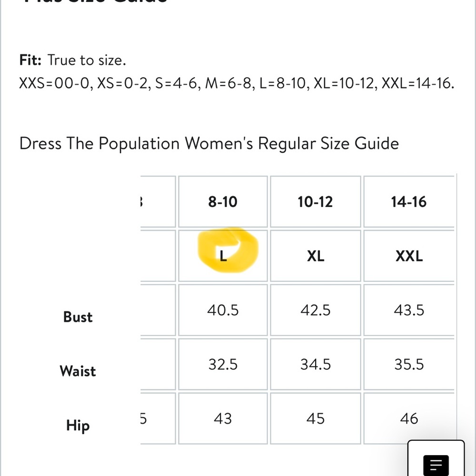Select the hip 46 cell
Viewport: 476px width, 476px height.
pyautogui.click(x=409, y=418)
